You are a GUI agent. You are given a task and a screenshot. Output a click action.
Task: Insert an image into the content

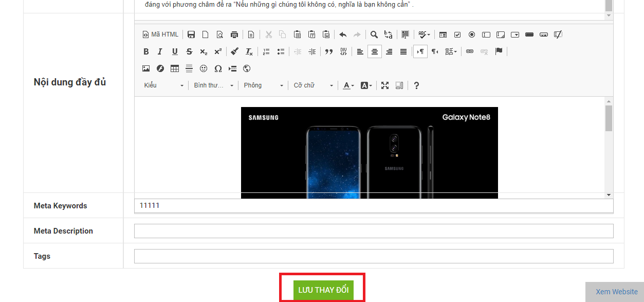tap(146, 68)
